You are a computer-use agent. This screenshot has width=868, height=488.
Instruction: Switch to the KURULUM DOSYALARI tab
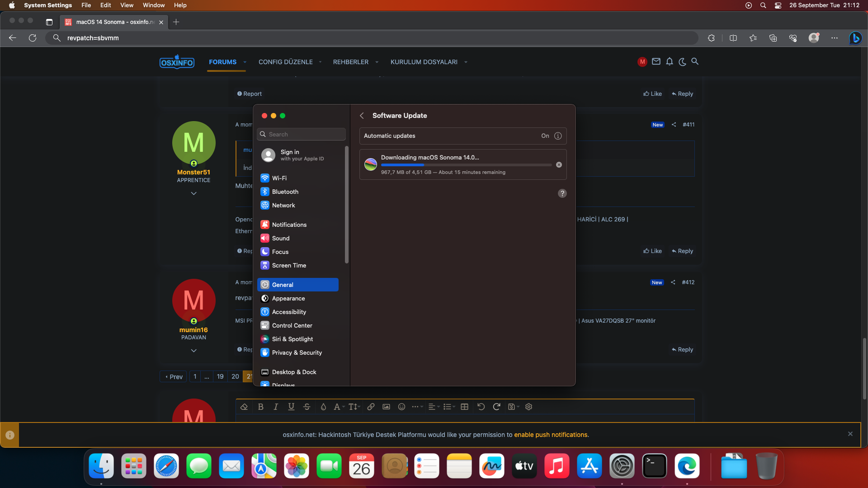point(424,62)
